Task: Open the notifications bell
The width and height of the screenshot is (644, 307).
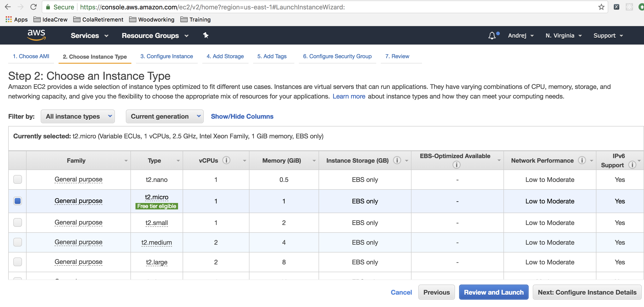Action: (x=492, y=36)
